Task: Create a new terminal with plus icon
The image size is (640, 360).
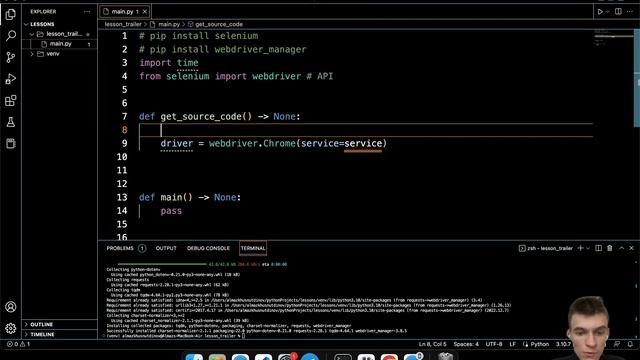Action: point(580,248)
